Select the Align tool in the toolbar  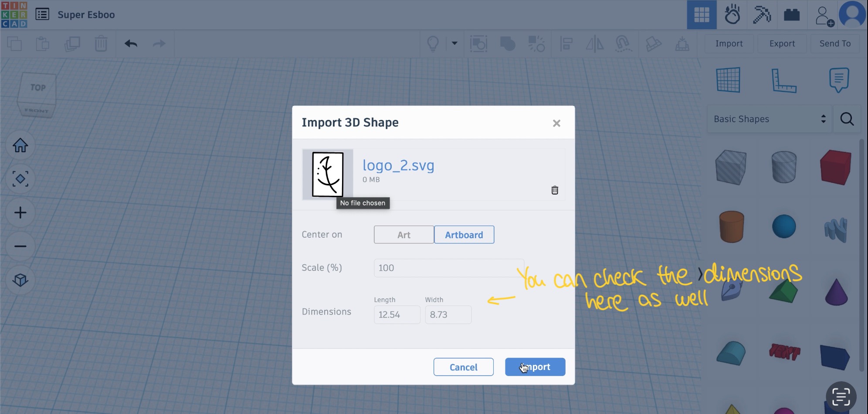(x=566, y=44)
